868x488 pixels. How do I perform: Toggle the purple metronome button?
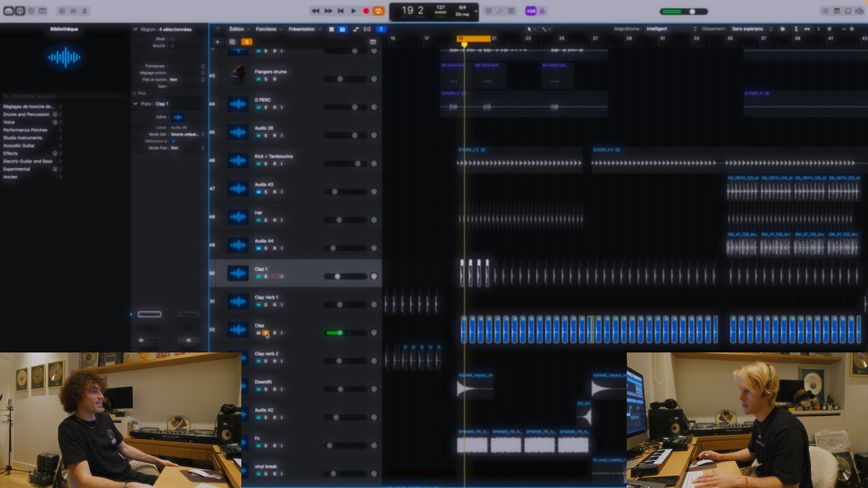point(542,11)
